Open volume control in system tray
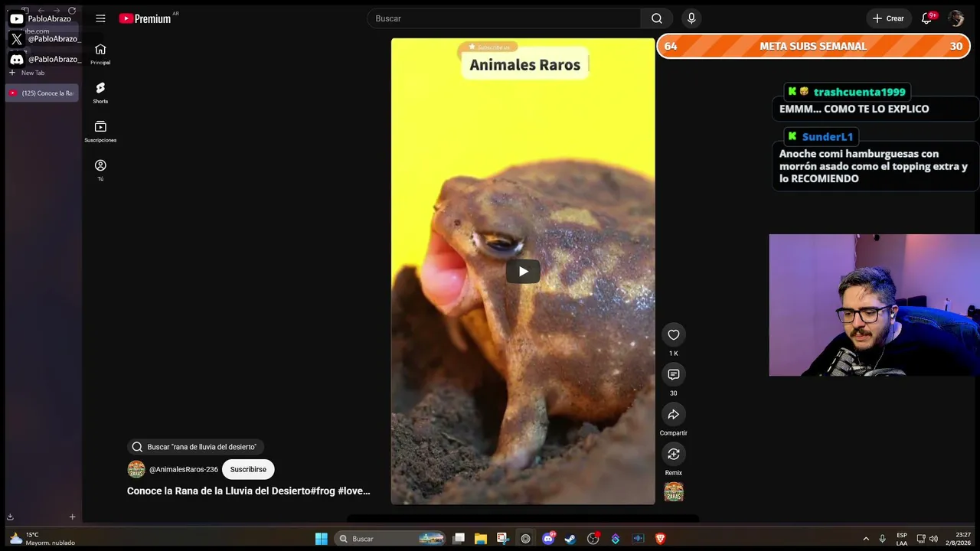Viewport: 980px width, 551px height. [933, 539]
